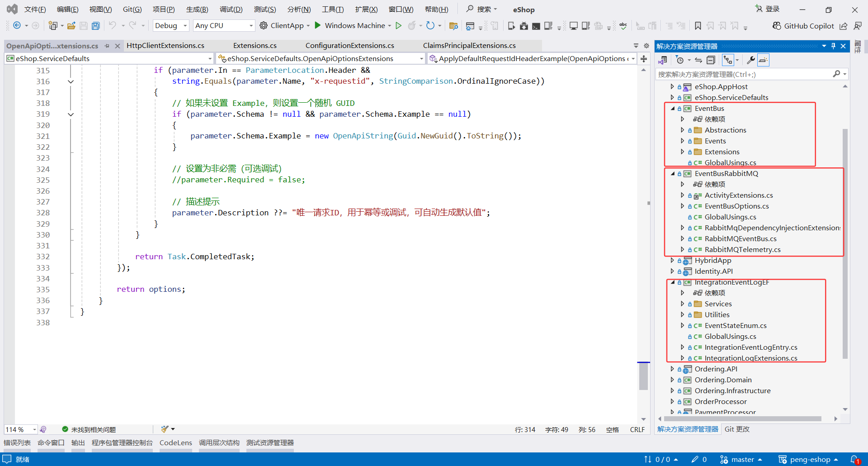Click the black terminal window icon
The height and width of the screenshot is (466, 868).
point(536,26)
